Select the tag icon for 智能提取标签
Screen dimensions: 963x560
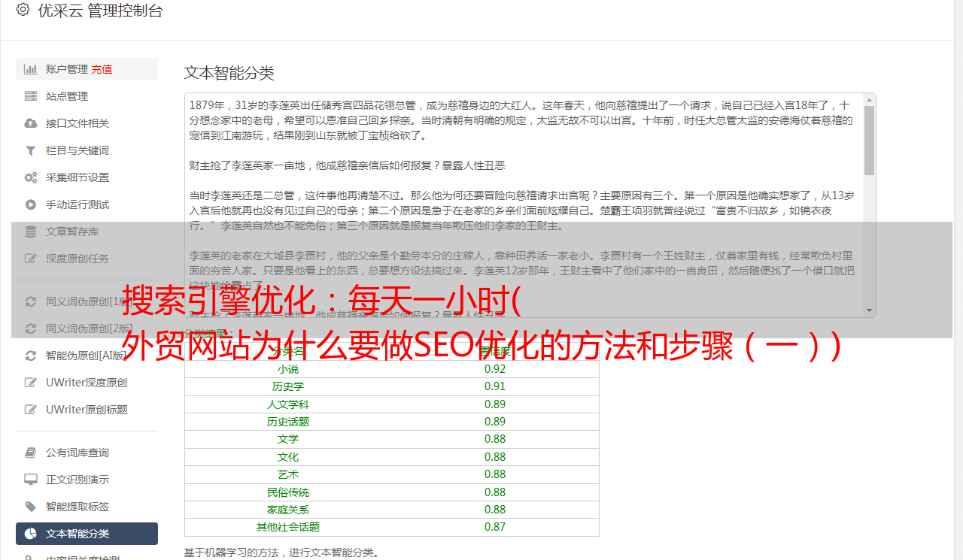[31, 507]
